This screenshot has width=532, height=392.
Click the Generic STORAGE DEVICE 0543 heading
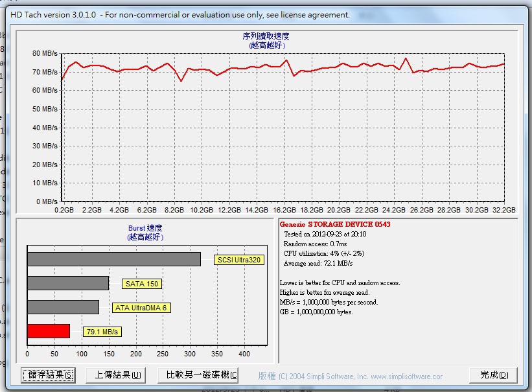335,224
